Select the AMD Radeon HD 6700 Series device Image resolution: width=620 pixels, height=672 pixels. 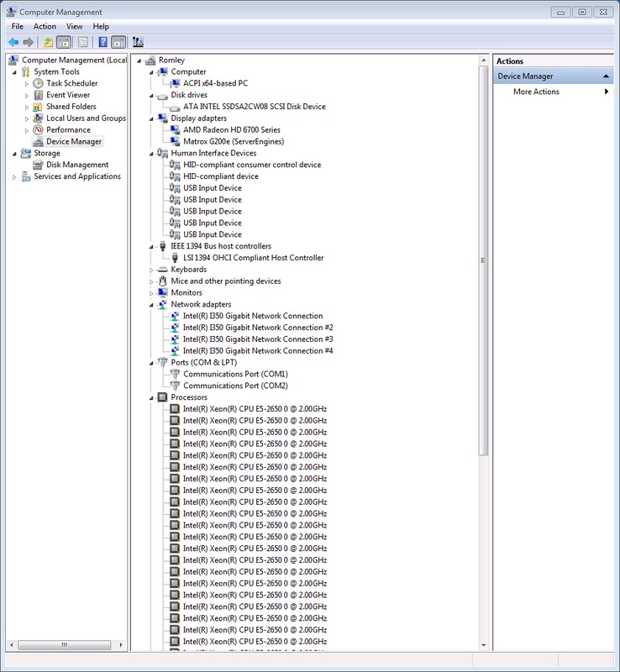tap(231, 130)
